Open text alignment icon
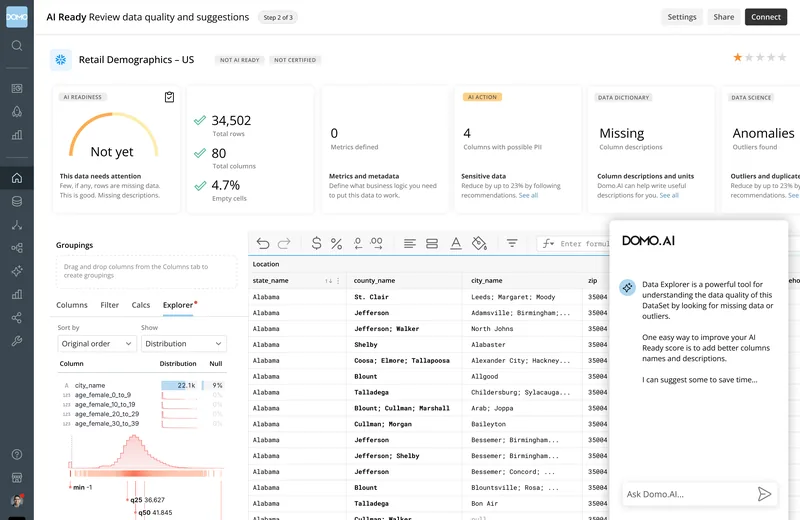 tap(410, 243)
